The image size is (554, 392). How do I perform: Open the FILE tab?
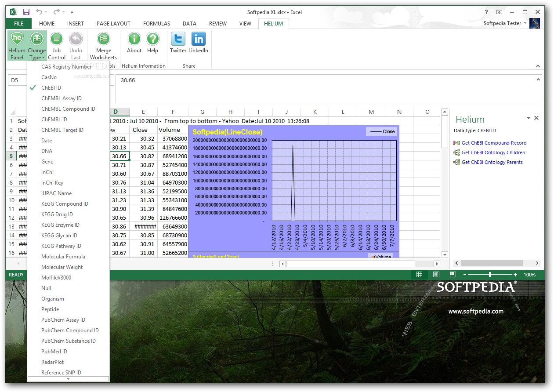18,24
